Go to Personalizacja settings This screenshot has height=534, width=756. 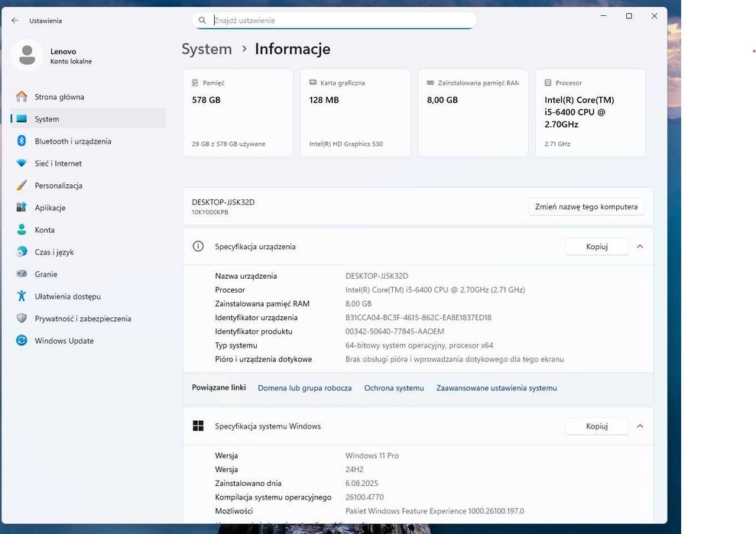click(x=88, y=186)
